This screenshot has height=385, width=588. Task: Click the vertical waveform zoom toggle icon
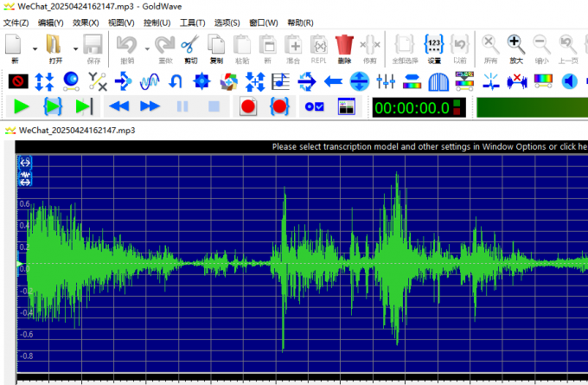[25, 178]
